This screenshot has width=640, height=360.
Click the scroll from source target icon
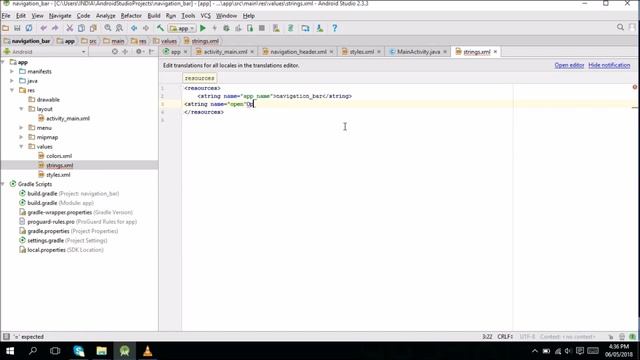coord(115,51)
